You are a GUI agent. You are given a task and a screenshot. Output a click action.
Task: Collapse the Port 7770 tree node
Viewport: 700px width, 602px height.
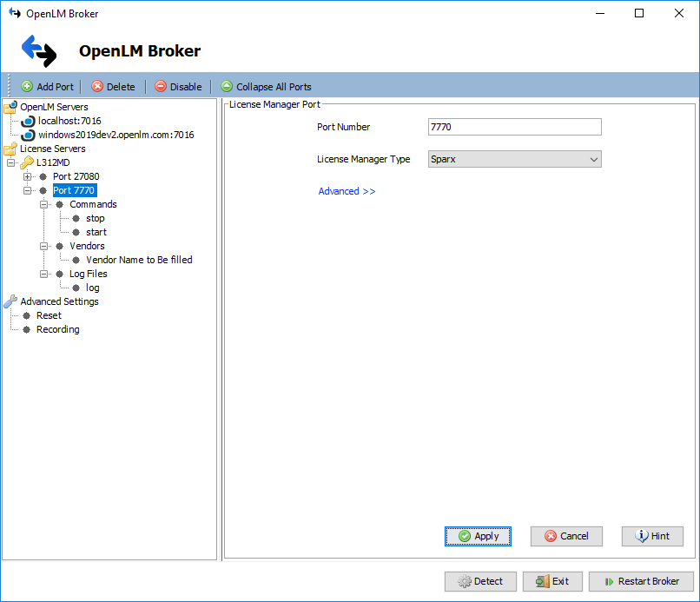pos(28,190)
